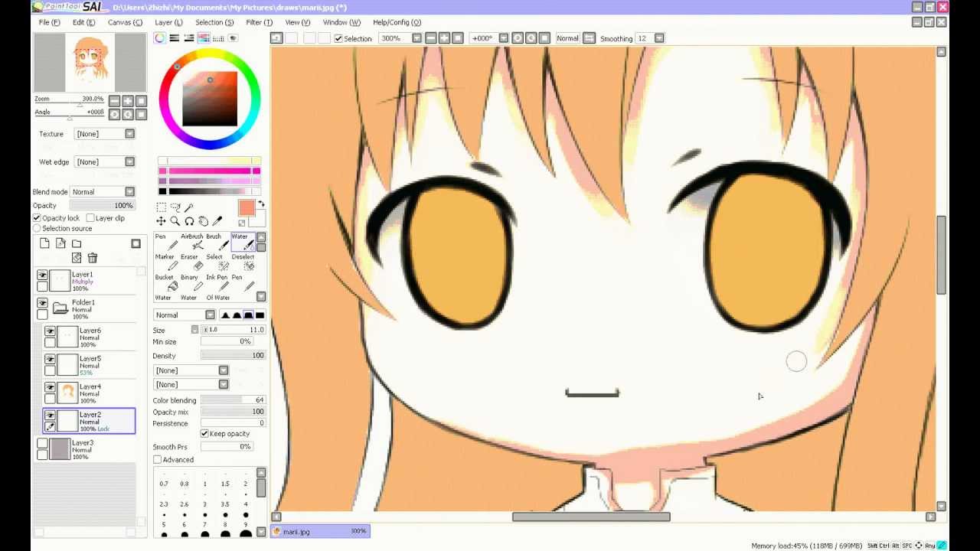Screen dimensions: 980x551
Task: Open the Help/Config menu
Action: click(397, 22)
